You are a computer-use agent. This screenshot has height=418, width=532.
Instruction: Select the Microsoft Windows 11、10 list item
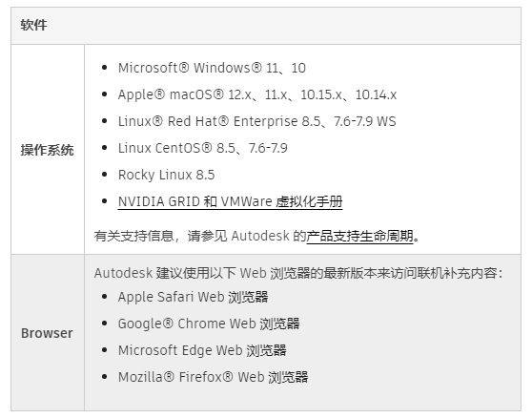[212, 68]
